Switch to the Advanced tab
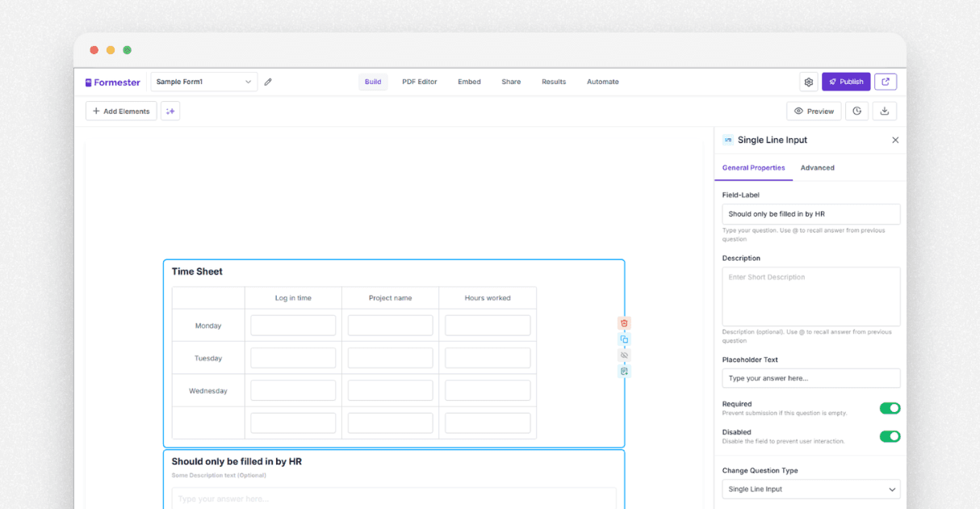 click(x=818, y=168)
